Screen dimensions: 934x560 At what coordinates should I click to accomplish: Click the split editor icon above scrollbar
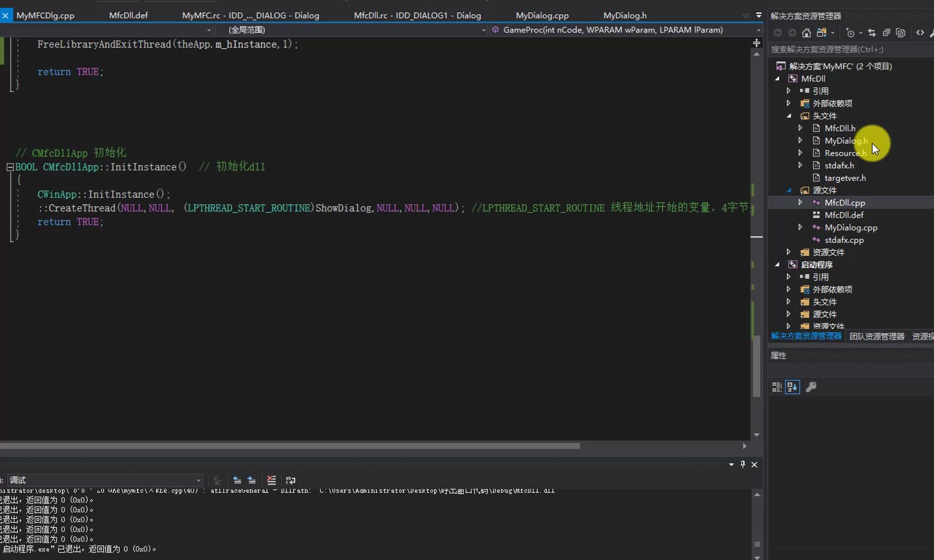(757, 43)
